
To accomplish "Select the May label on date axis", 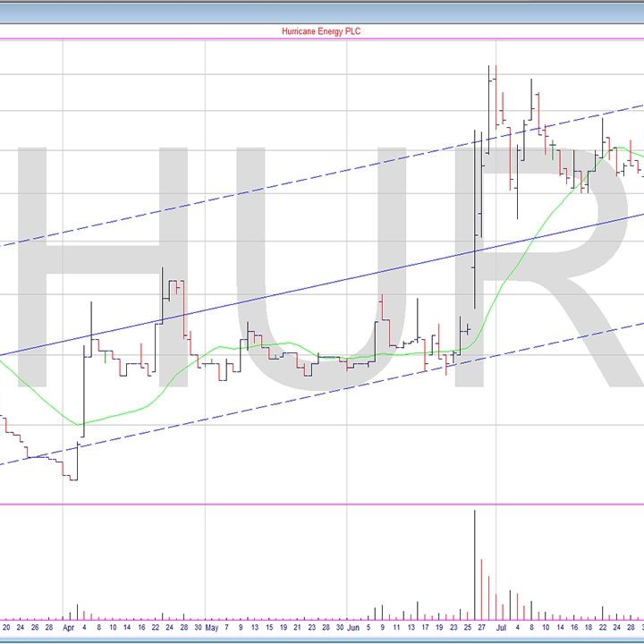I will 211,628.
